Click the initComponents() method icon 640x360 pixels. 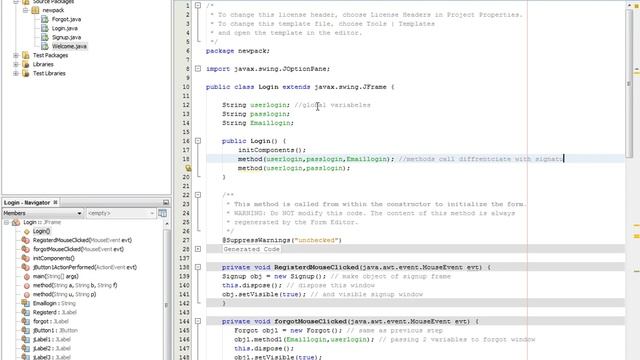point(26,258)
